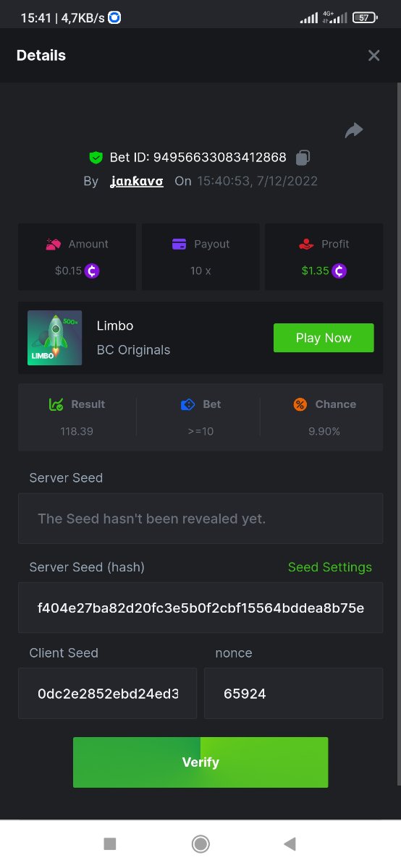Open user jankavo's profile
The image size is (401, 868).
(137, 181)
